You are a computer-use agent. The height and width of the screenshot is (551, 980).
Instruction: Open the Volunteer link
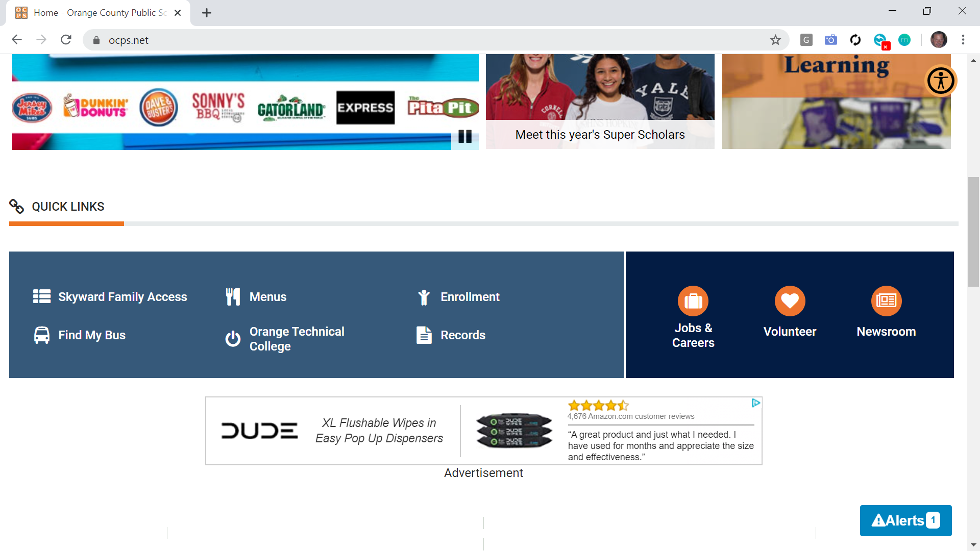[790, 332]
